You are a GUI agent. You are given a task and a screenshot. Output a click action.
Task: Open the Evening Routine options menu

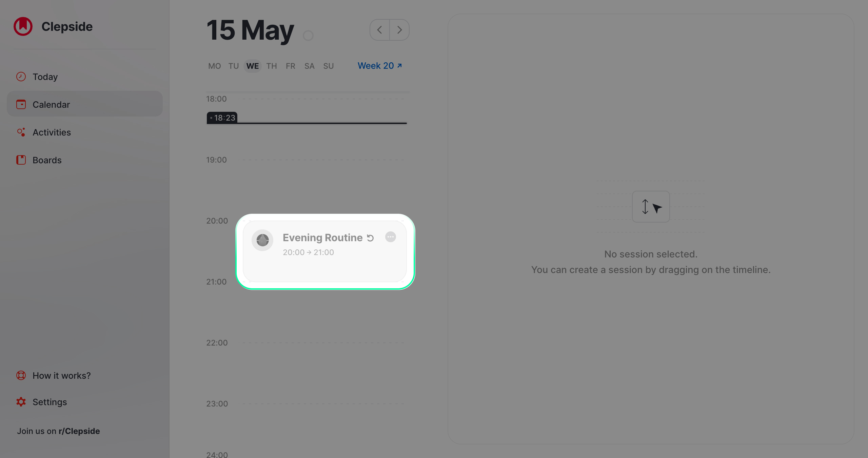click(391, 237)
